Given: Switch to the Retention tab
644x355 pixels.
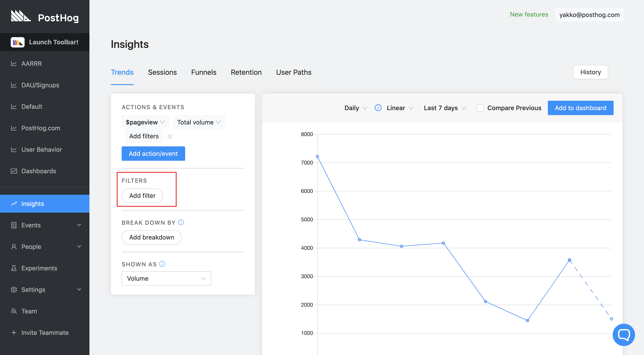Looking at the screenshot, I should (246, 72).
